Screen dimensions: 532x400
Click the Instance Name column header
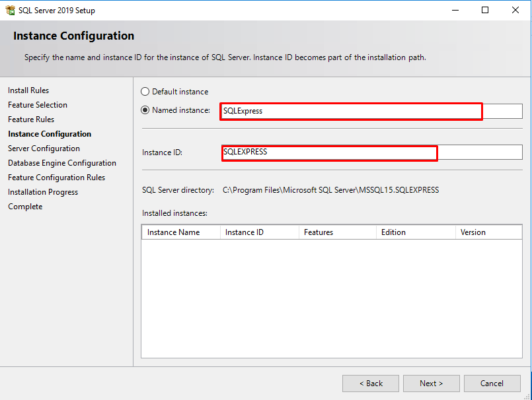181,232
